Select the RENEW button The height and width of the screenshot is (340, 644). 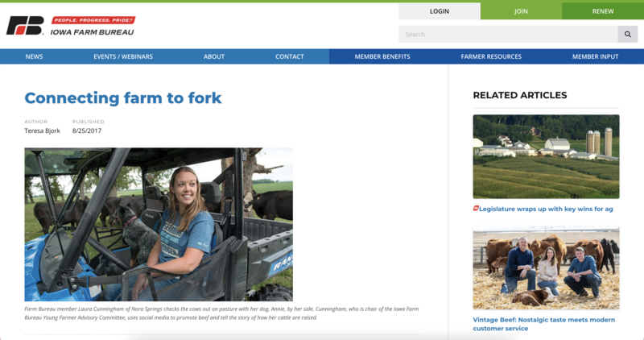coord(603,11)
